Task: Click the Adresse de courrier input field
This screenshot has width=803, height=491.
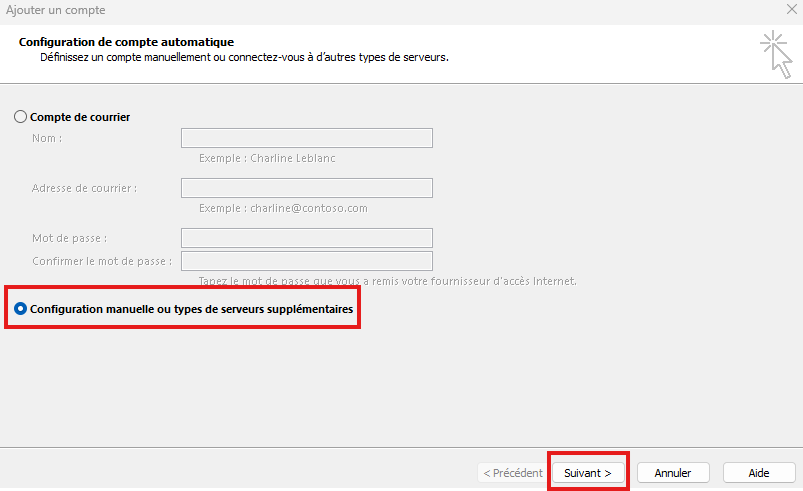Action: 306,188
